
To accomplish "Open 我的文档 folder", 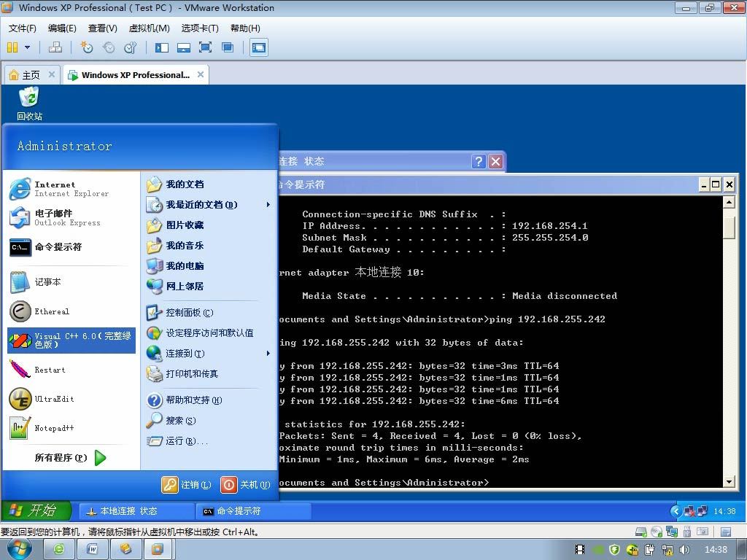I will [x=209, y=184].
